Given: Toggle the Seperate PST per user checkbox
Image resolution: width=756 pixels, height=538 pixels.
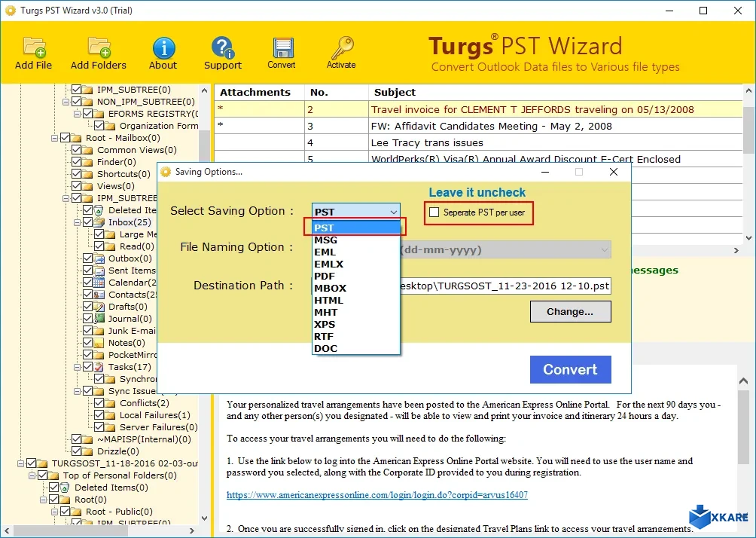Looking at the screenshot, I should tap(434, 212).
